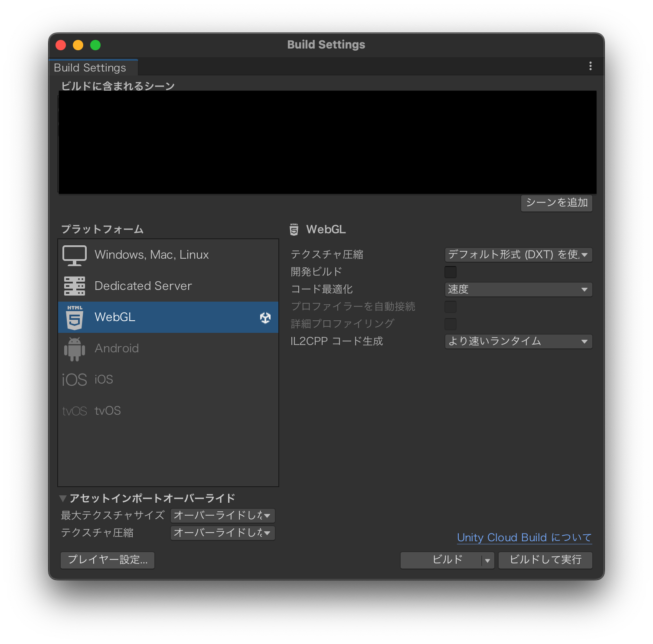Select the WebGL platform icon
Screen dimensions: 653x644
click(x=74, y=317)
